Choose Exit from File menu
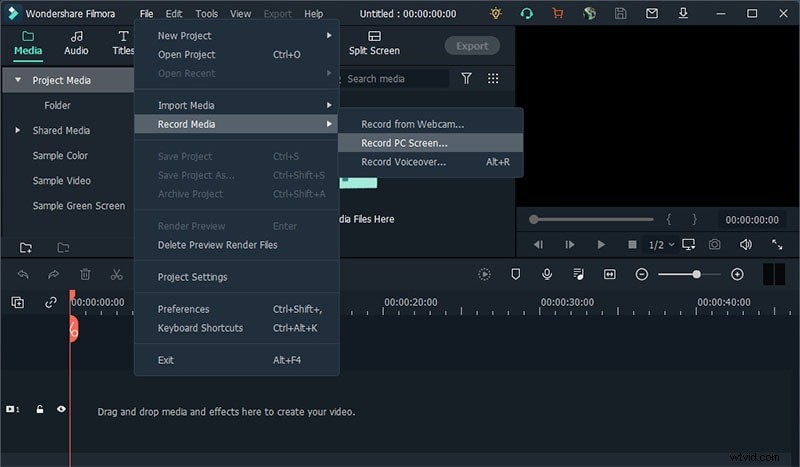 click(x=237, y=360)
